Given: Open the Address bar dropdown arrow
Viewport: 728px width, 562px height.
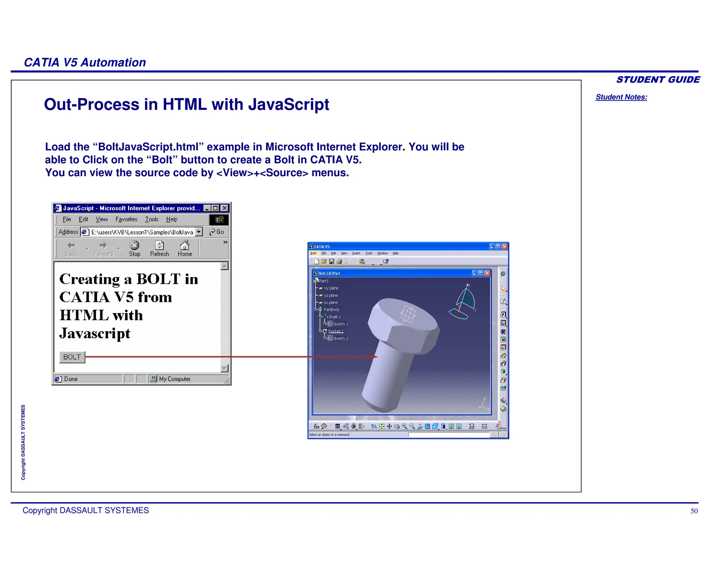Looking at the screenshot, I should pyautogui.click(x=199, y=232).
